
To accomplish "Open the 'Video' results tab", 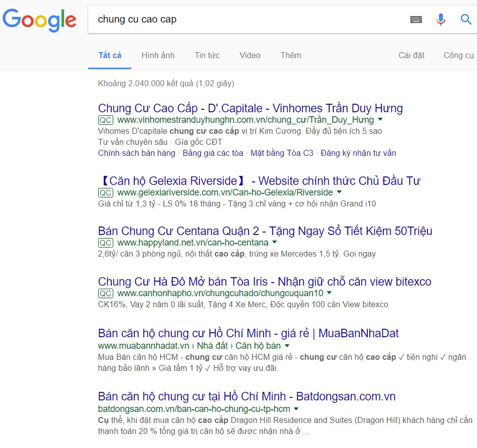I will coord(250,56).
